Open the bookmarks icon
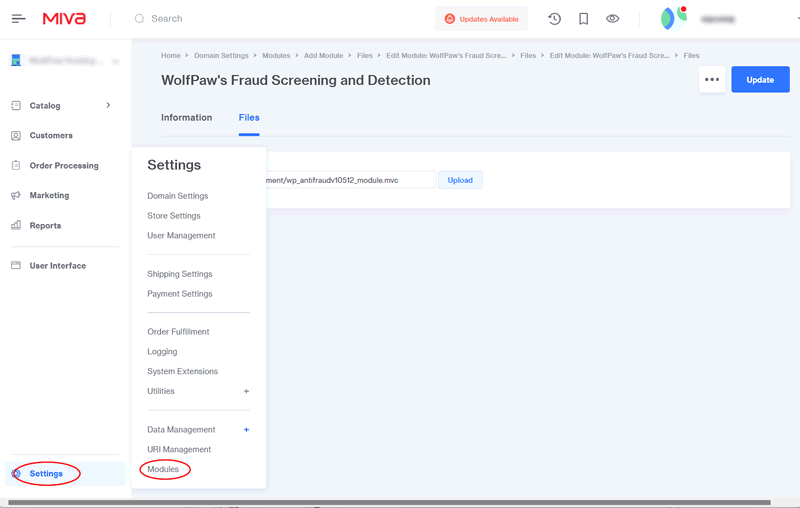 (584, 19)
